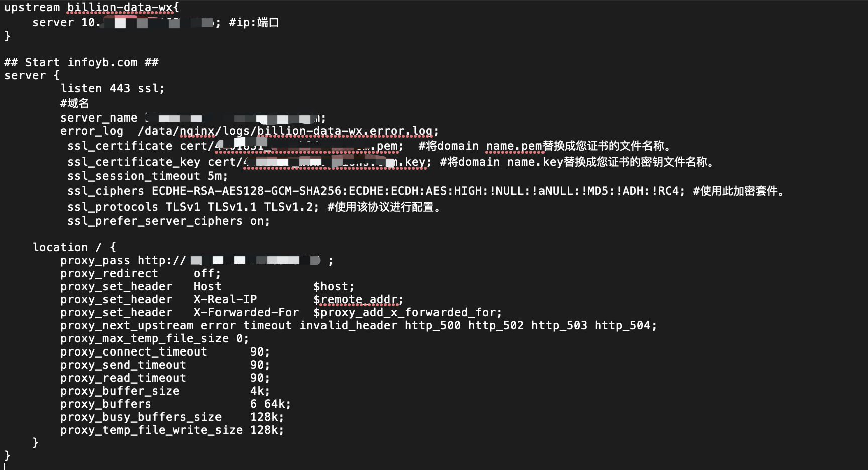Click the "proxy_pass" directive
Image resolution: width=868 pixels, height=470 pixels.
[x=95, y=260]
